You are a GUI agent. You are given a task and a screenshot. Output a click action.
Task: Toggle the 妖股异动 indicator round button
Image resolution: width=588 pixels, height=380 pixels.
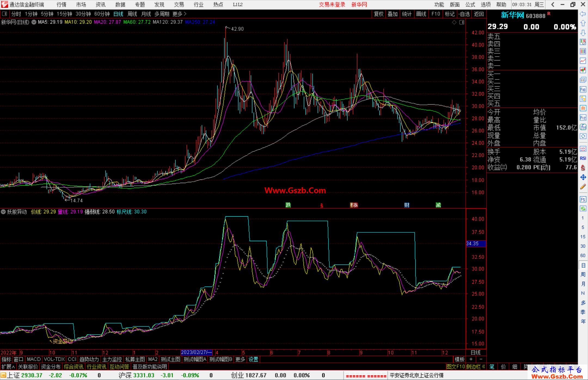click(3, 212)
